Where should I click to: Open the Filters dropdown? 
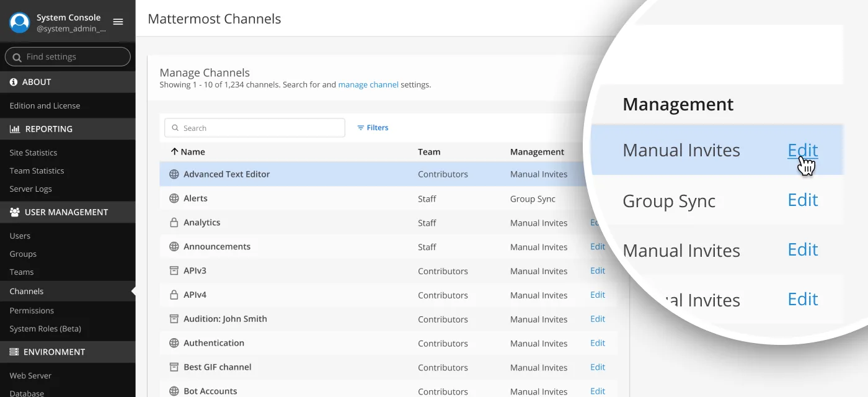click(373, 128)
